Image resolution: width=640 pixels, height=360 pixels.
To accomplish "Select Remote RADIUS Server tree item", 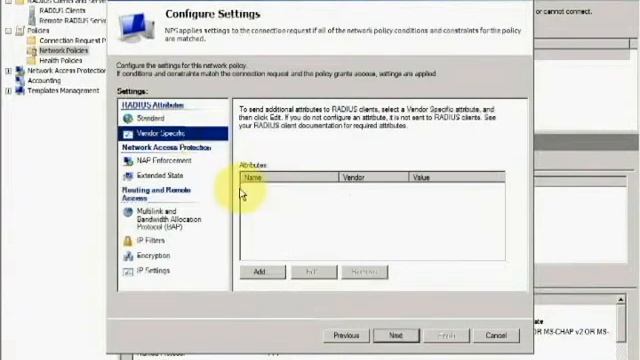I will pyautogui.click(x=72, y=20).
